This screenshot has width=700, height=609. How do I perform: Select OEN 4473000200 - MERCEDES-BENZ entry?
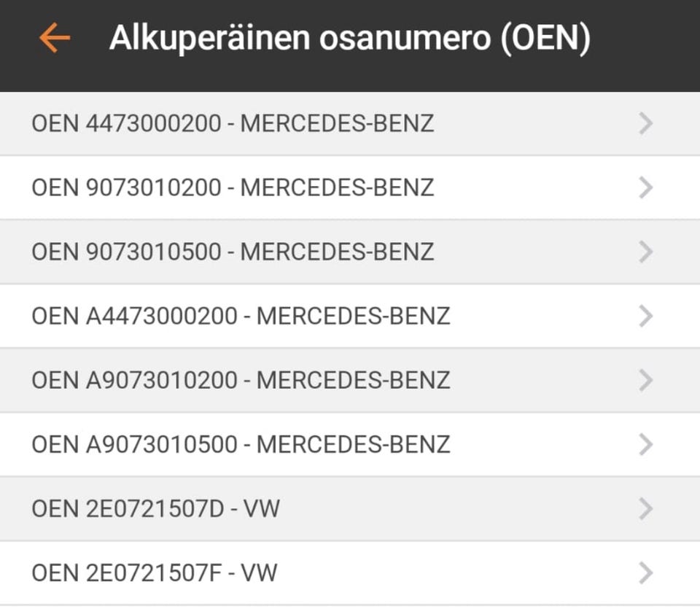tap(233, 124)
